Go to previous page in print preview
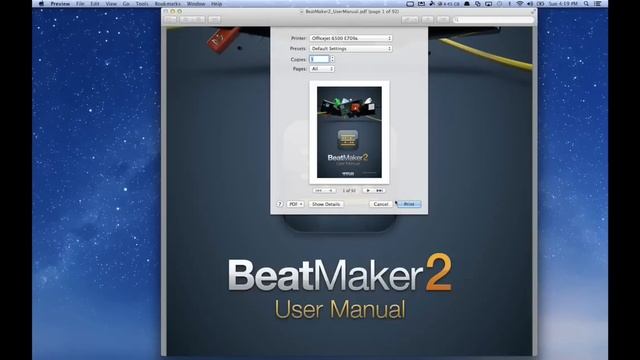This screenshot has height=360, width=640. [x=331, y=191]
